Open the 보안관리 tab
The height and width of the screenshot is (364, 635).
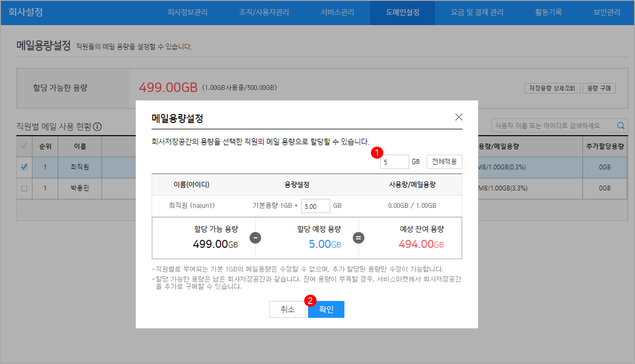pyautogui.click(x=607, y=12)
